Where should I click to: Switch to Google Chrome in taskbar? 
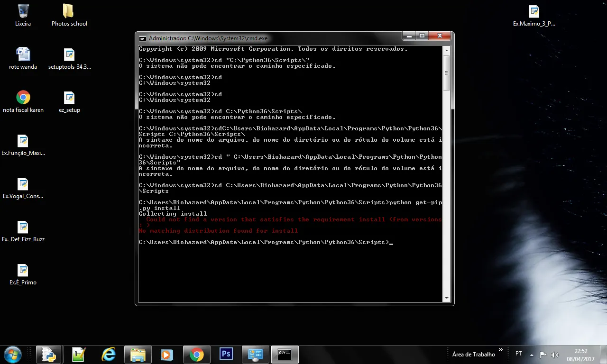click(x=196, y=354)
